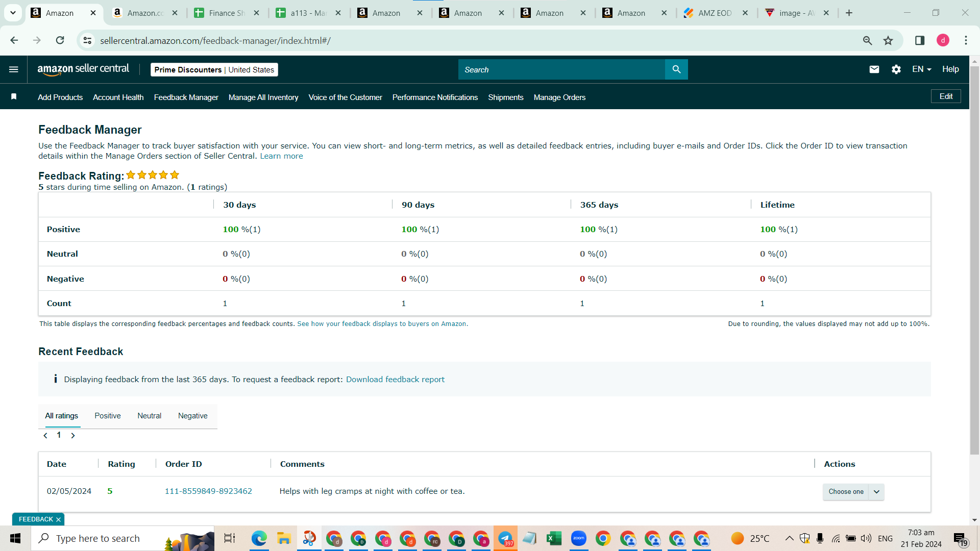Select the Positive ratings tab
The height and width of the screenshot is (551, 980).
[108, 416]
